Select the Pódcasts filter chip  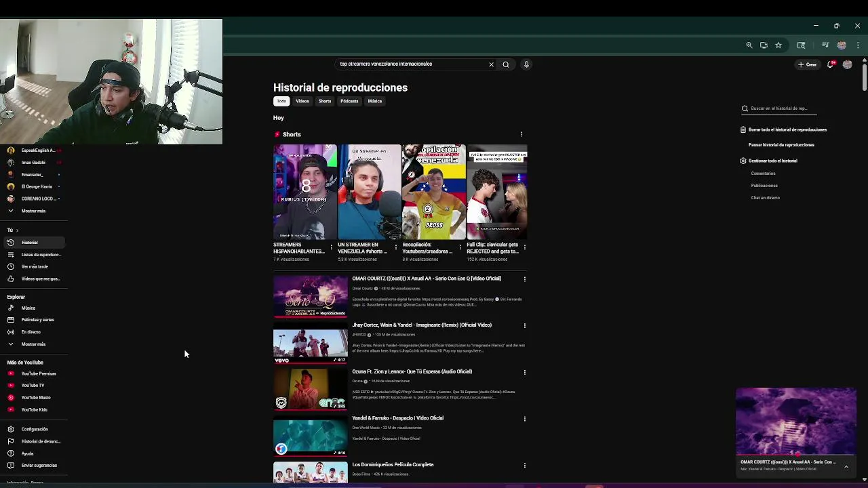coord(349,101)
